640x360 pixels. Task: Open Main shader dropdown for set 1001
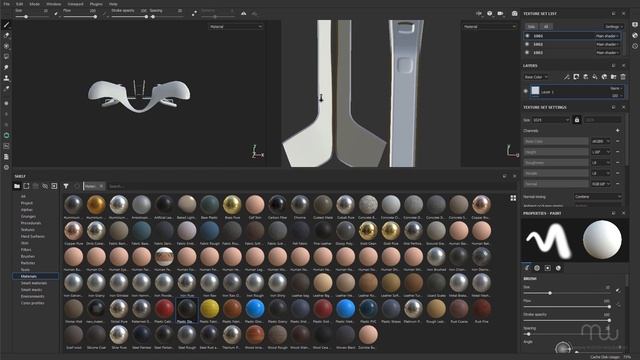coord(607,36)
